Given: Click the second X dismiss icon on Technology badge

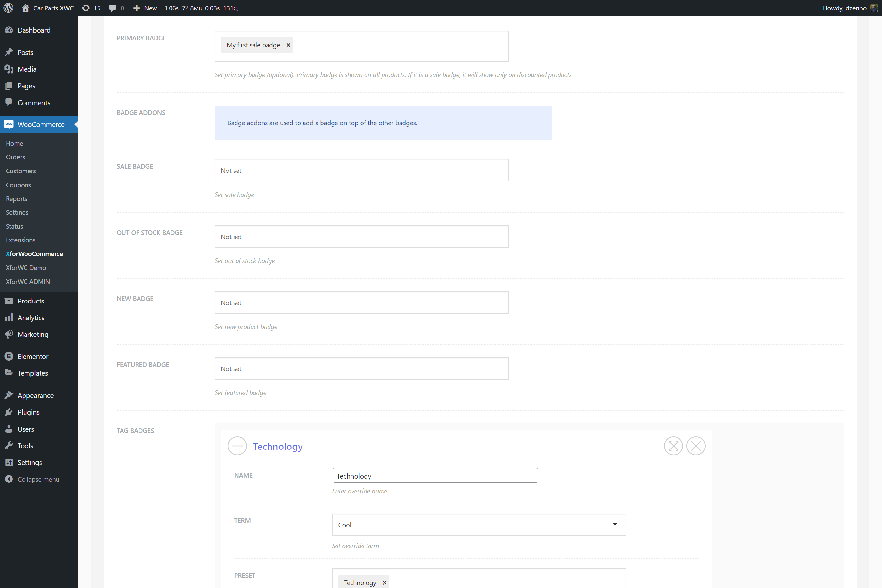Looking at the screenshot, I should point(695,446).
